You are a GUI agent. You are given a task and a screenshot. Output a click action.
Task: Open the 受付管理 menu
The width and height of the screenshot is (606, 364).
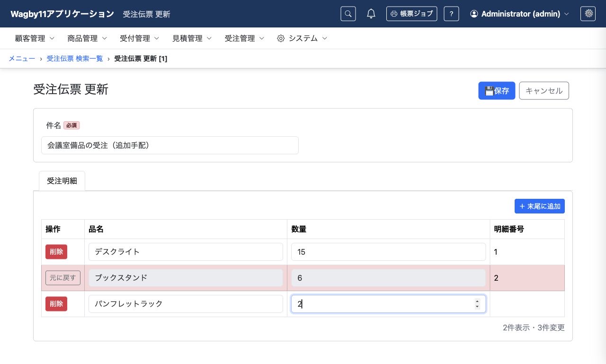click(140, 38)
